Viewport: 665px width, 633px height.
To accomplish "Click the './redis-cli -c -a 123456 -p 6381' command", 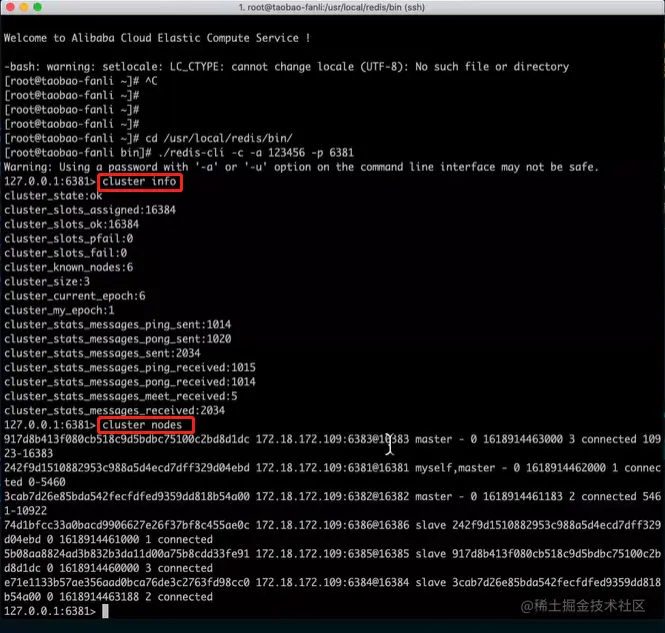I will (256, 153).
